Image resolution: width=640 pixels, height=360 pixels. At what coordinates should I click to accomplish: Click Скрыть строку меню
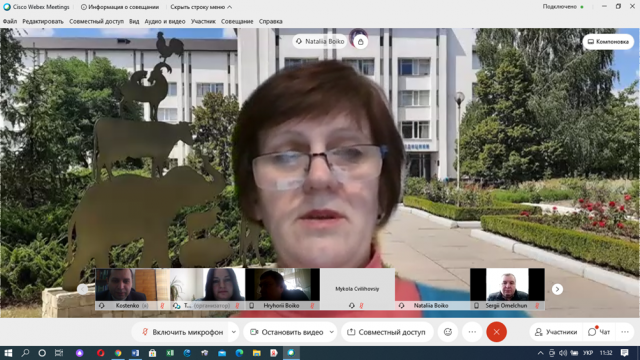point(201,7)
